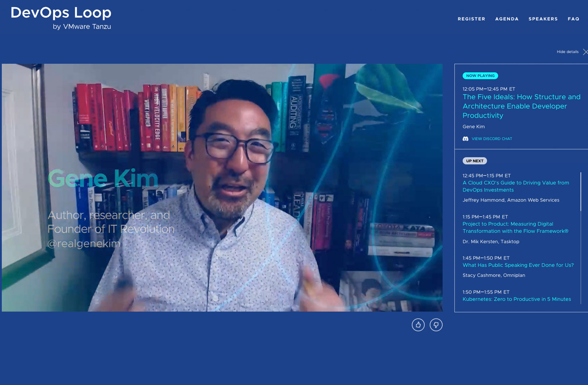Click Jeffrey Hammond, Amazon Web Services text

tap(511, 200)
